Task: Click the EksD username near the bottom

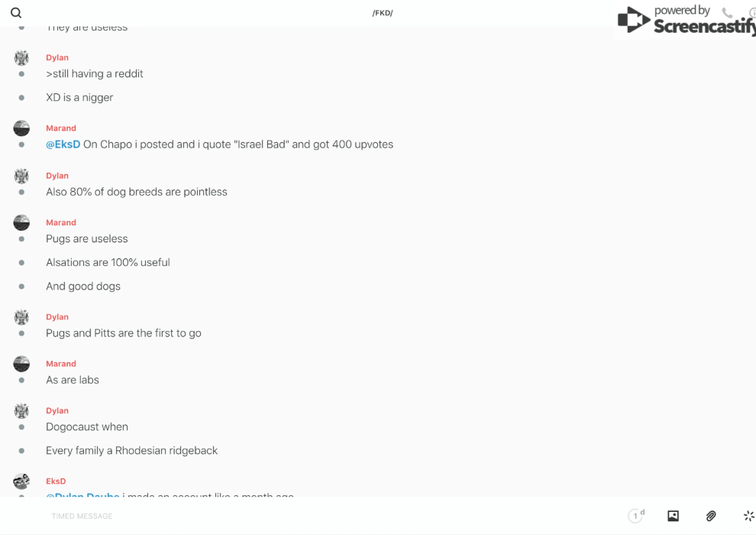Action: point(56,481)
